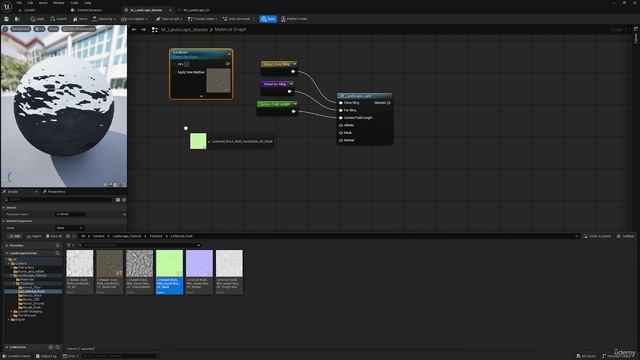Open the Search tool in toolbar
Image resolution: width=640 pixels, height=360 pixels.
pos(59,19)
